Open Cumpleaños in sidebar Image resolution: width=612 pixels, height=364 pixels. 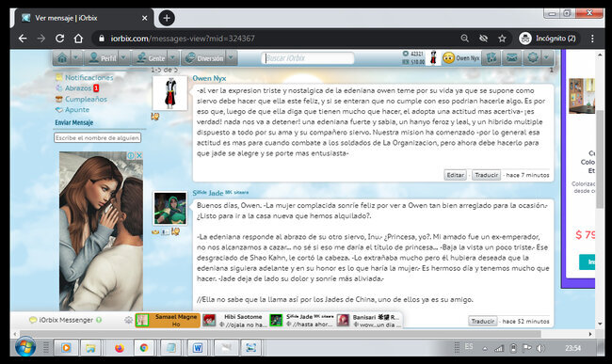(86, 99)
